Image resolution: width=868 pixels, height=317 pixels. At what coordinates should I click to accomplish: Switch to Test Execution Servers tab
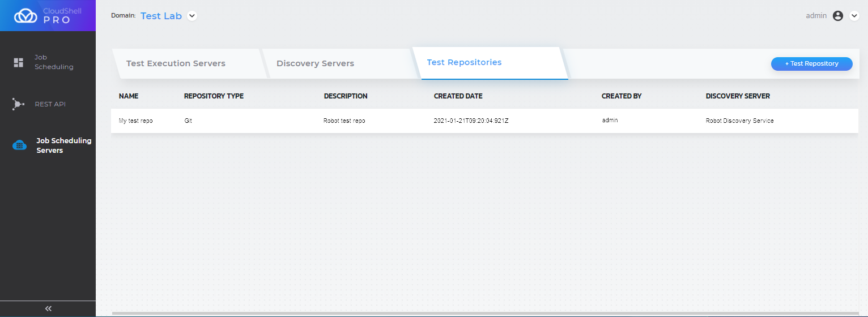[x=176, y=63]
